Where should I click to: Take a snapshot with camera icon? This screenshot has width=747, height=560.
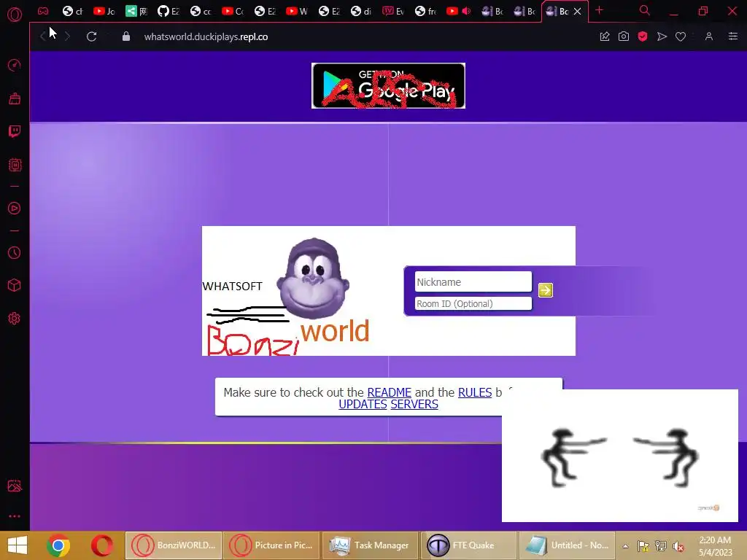point(624,36)
